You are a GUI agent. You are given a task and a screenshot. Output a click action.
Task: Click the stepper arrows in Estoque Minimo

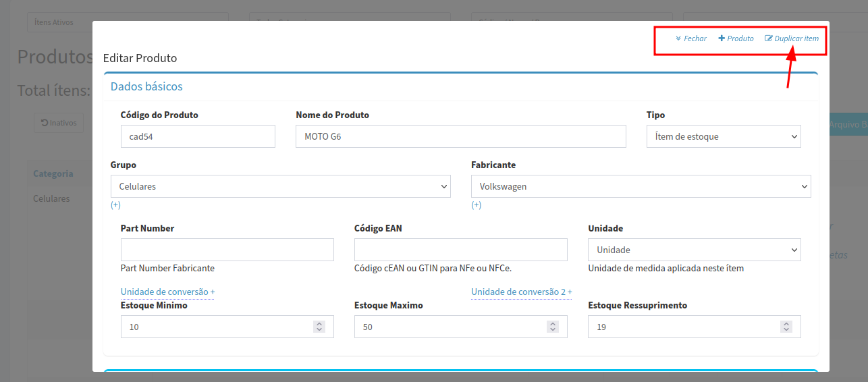click(x=319, y=327)
